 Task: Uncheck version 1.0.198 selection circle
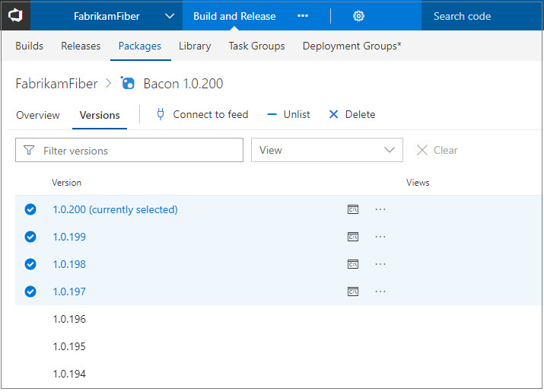point(30,264)
